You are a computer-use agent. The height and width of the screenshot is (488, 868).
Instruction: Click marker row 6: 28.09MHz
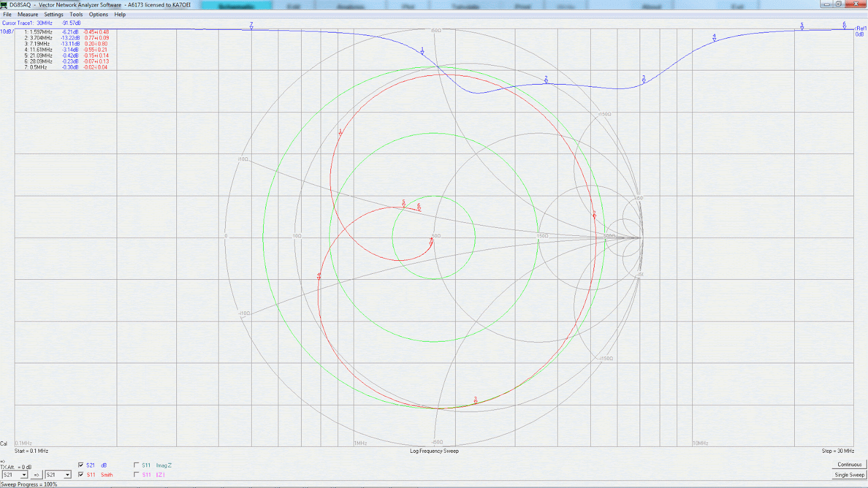pyautogui.click(x=66, y=61)
